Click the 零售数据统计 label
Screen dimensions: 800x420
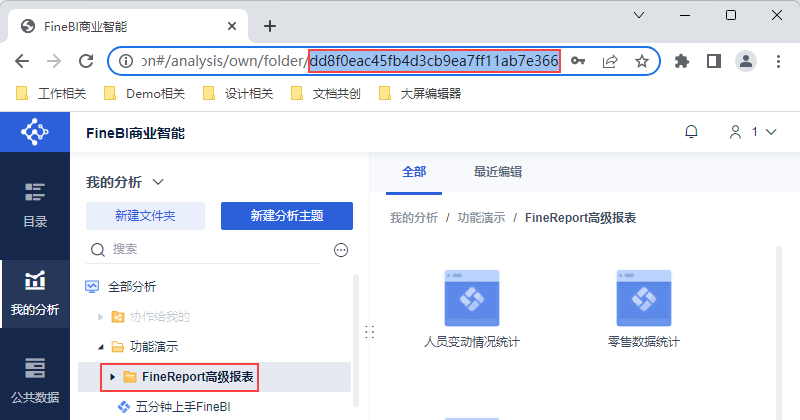pyautogui.click(x=644, y=342)
